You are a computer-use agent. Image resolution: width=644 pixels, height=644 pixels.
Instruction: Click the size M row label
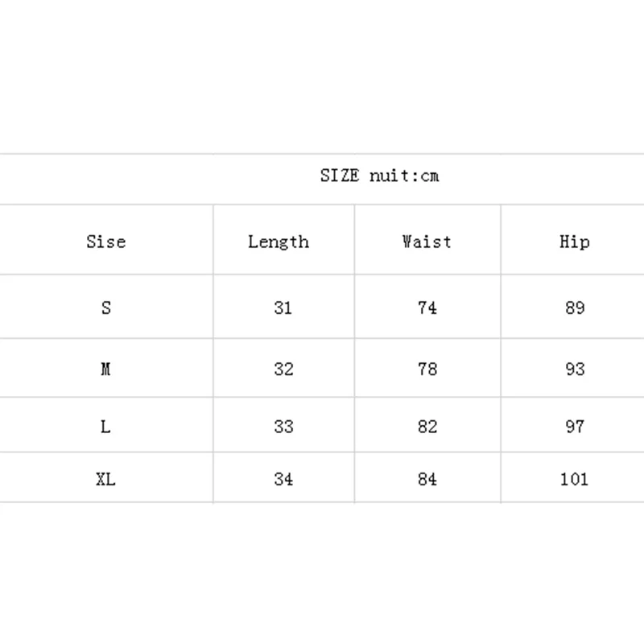pyautogui.click(x=106, y=369)
